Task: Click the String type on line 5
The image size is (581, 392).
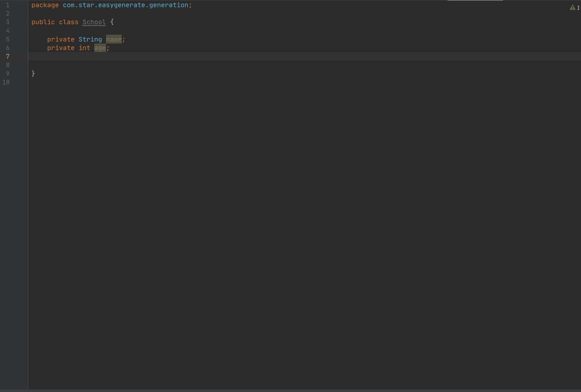Action: pos(90,39)
